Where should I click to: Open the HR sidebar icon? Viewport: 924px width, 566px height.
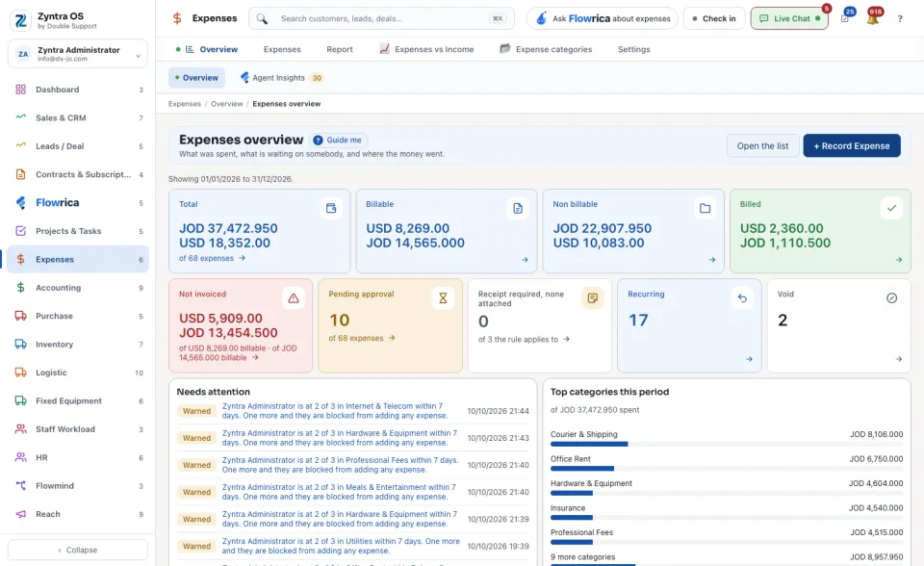coord(20,457)
